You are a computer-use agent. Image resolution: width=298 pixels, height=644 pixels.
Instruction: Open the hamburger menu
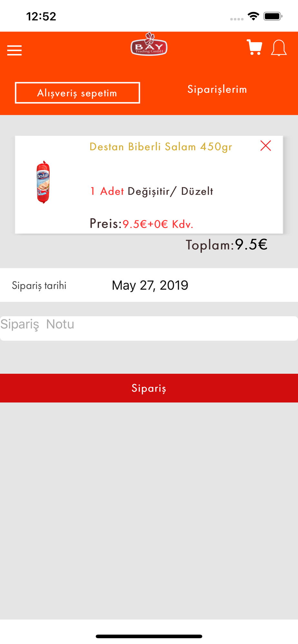(x=15, y=50)
